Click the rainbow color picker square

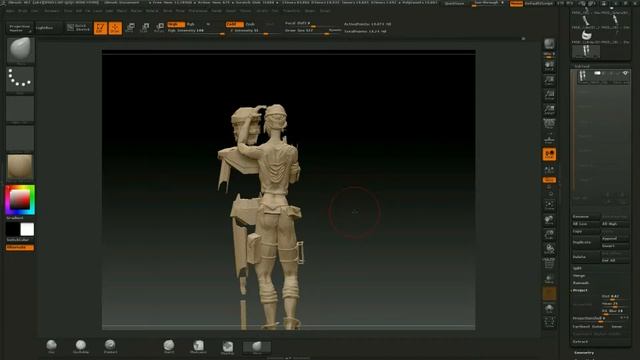20,200
